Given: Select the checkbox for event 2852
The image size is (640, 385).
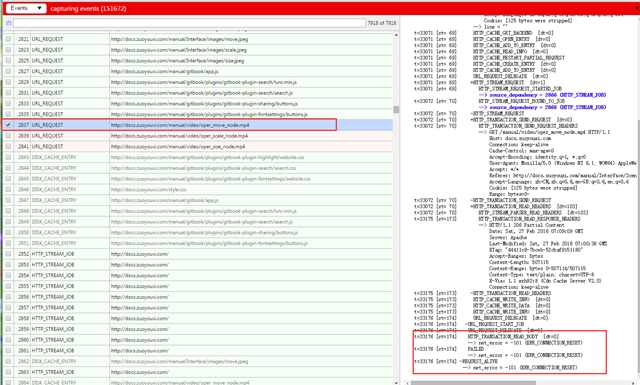Looking at the screenshot, I should pyautogui.click(x=8, y=254).
